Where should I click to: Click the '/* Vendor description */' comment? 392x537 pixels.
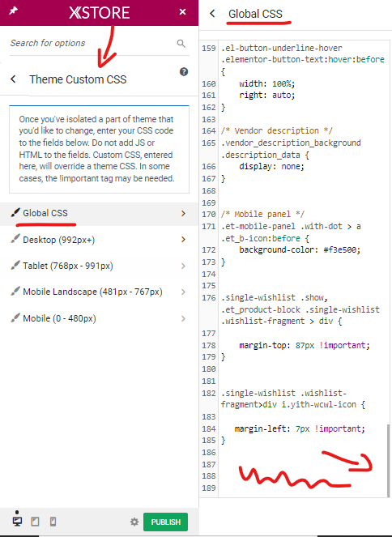[x=277, y=131]
